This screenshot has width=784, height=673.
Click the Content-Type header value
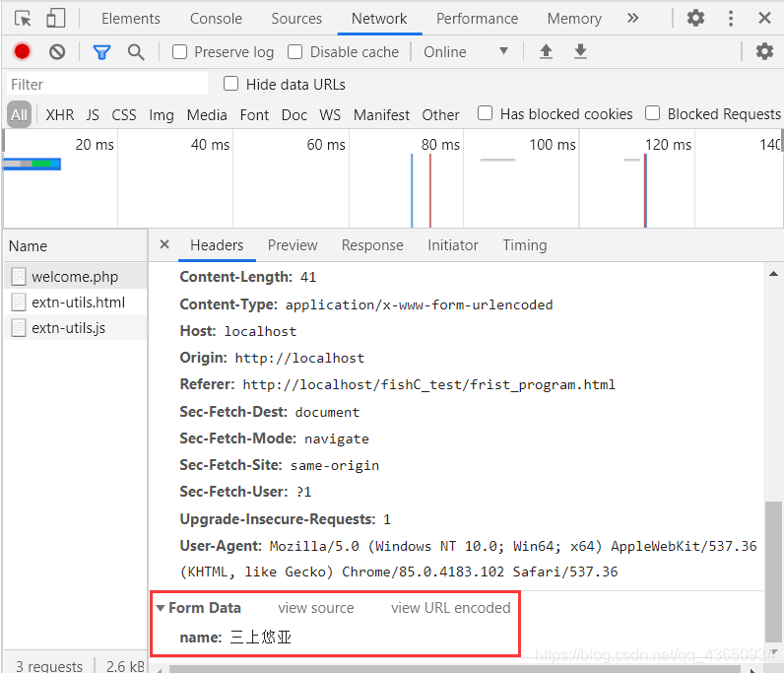coord(419,304)
